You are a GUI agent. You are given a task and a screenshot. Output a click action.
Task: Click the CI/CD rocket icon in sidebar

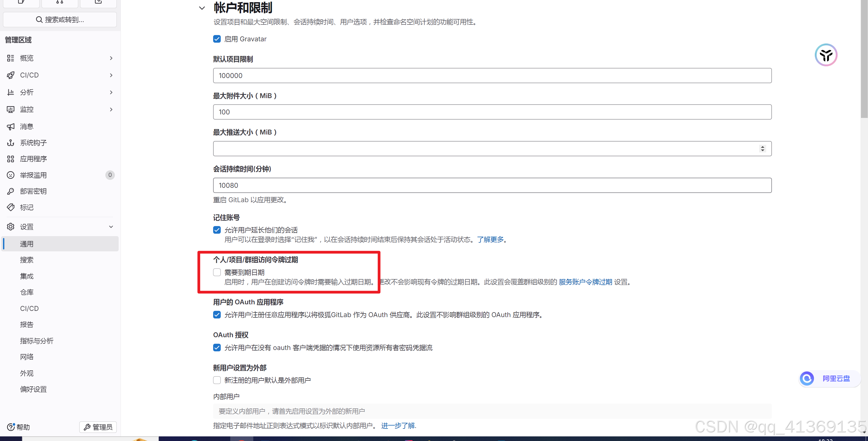point(11,75)
